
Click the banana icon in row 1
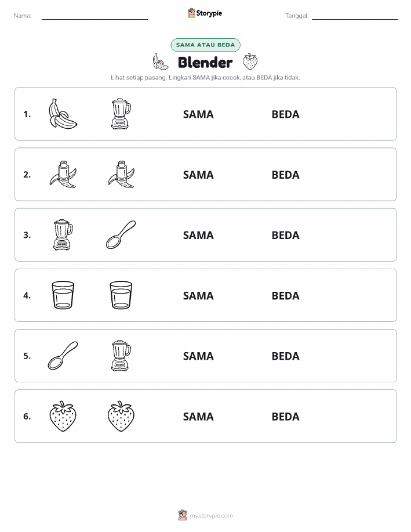(63, 114)
